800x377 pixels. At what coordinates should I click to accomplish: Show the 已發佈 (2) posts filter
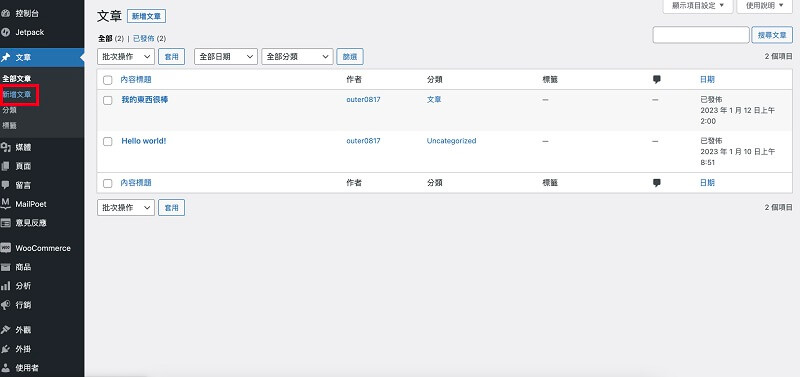click(149, 38)
